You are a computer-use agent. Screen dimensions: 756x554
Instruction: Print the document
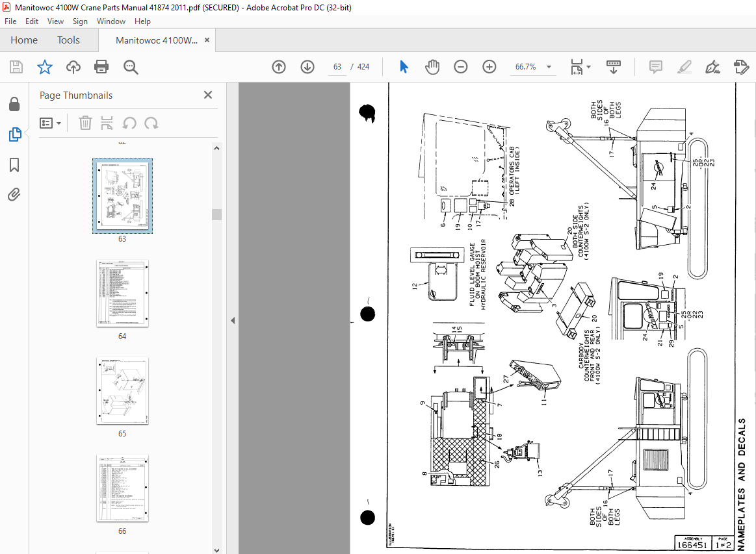pos(101,67)
